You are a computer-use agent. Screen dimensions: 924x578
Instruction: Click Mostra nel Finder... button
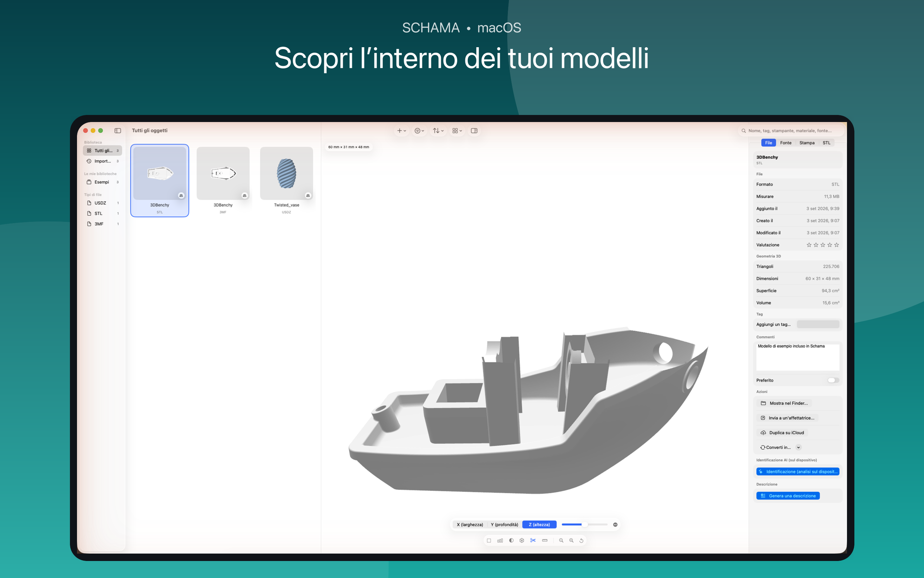tap(784, 403)
